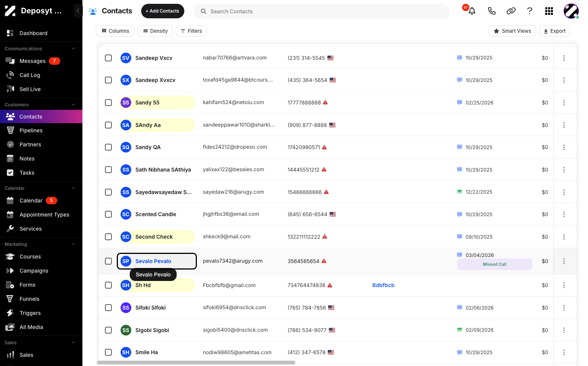Click the SV avatar of Sandeep Vxcv
This screenshot has width=588, height=366.
point(126,58)
